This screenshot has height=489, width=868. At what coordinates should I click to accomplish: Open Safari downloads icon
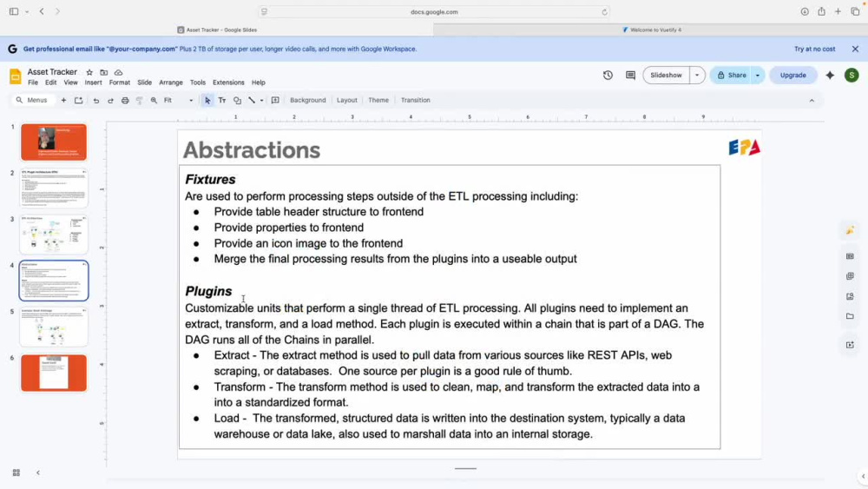[805, 11]
